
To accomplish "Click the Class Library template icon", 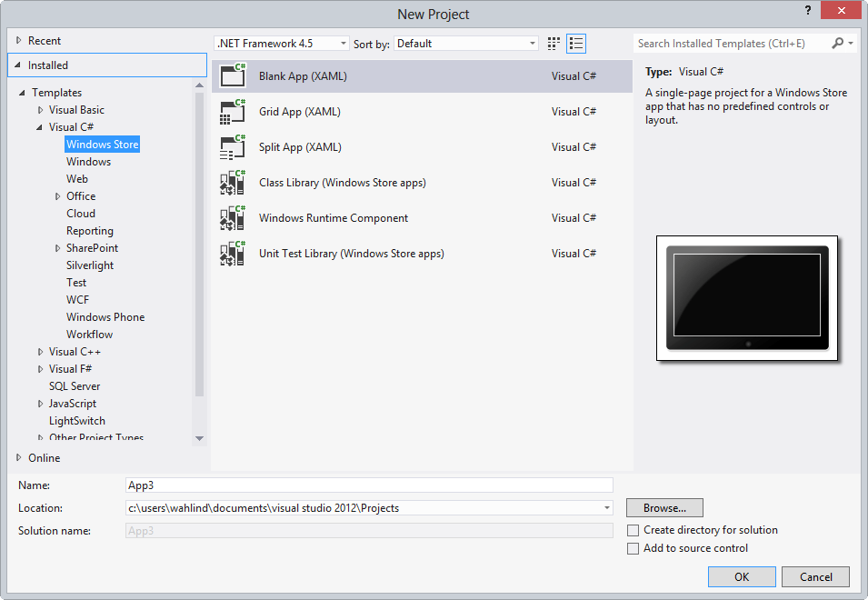I will pyautogui.click(x=233, y=182).
